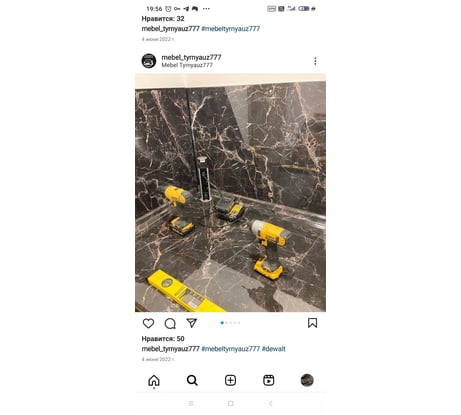Tap the mebel_tymyauz777 profile picture
Image resolution: width=461 pixels, height=415 pixels.
pos(149,61)
